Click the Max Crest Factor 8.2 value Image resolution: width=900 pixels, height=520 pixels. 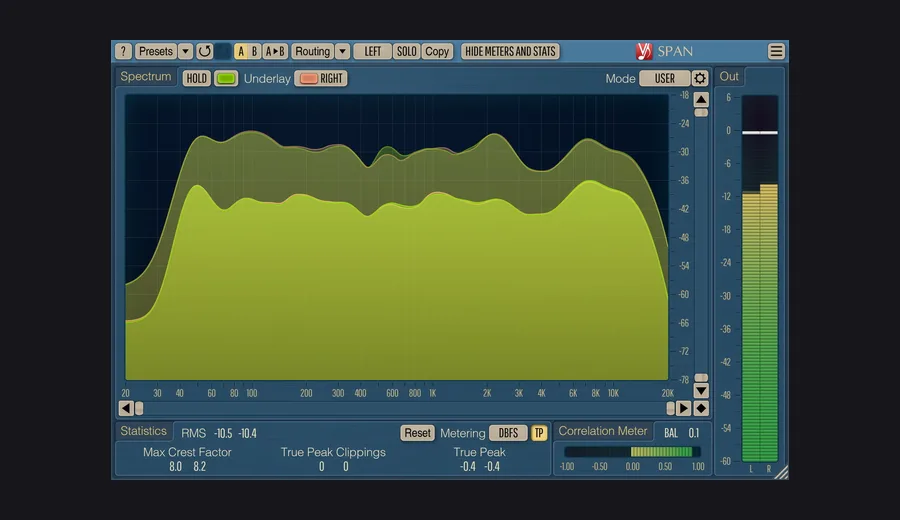coord(200,466)
